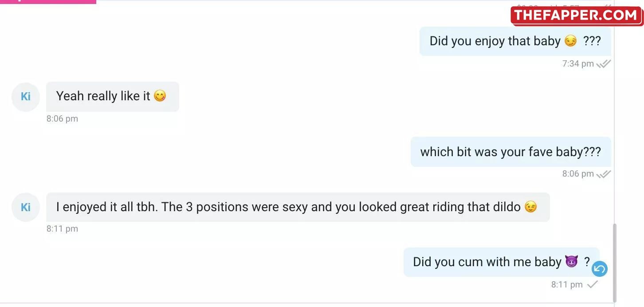Open the Ki avatar next to the 8:11 pm reply
644x307 pixels.
[26, 207]
